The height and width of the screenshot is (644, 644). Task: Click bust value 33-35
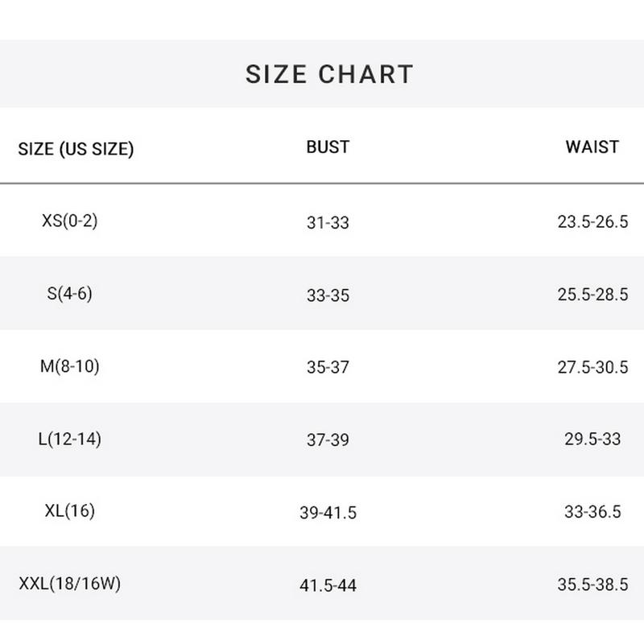tap(328, 295)
